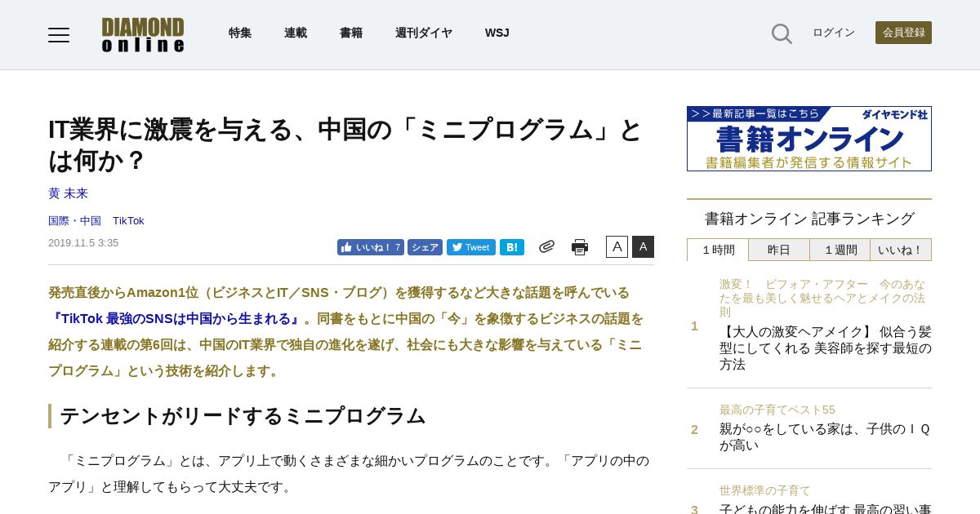Switch ranking to １週間 tab
This screenshot has width=980, height=514.
(x=840, y=250)
